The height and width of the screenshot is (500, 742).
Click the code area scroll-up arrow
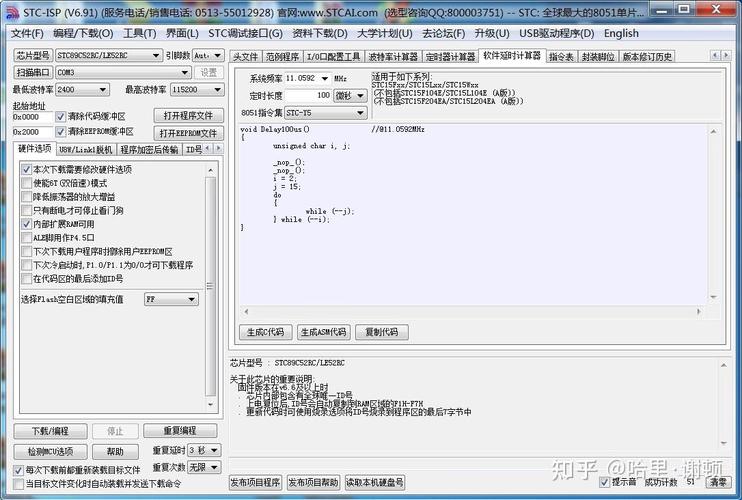[x=713, y=132]
